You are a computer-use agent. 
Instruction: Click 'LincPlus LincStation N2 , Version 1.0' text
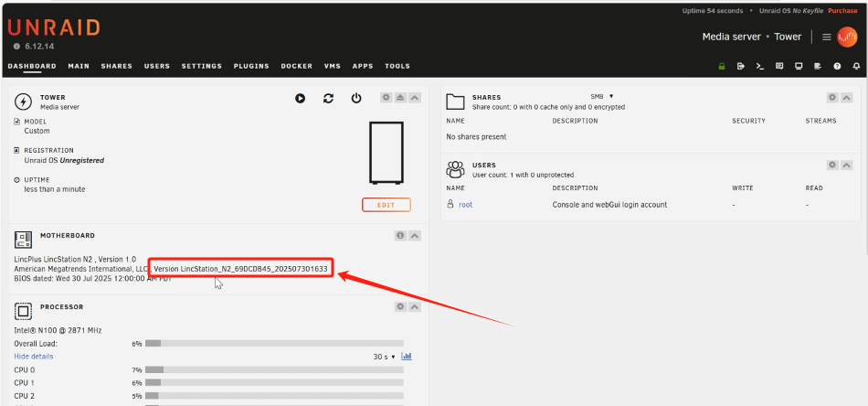(x=75, y=259)
